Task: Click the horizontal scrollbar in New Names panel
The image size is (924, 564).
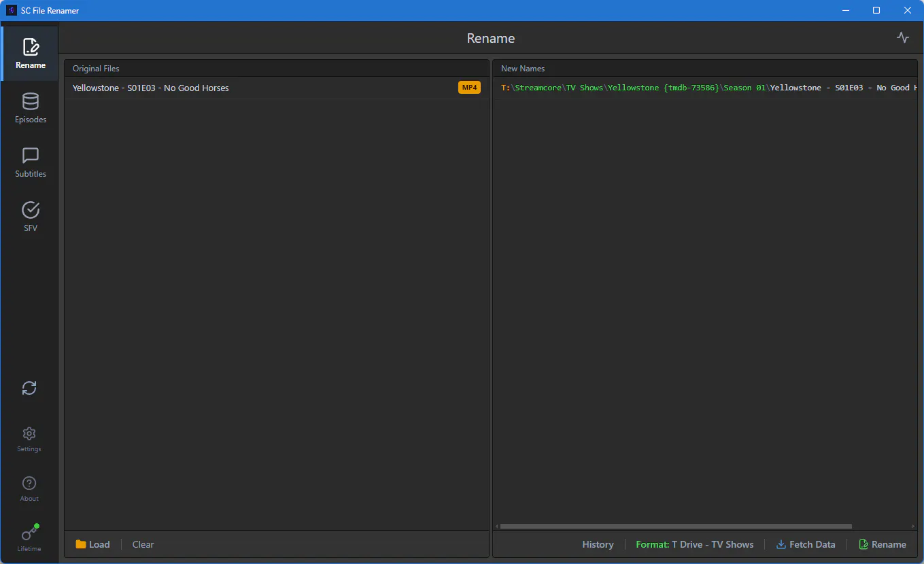Action: pyautogui.click(x=676, y=526)
